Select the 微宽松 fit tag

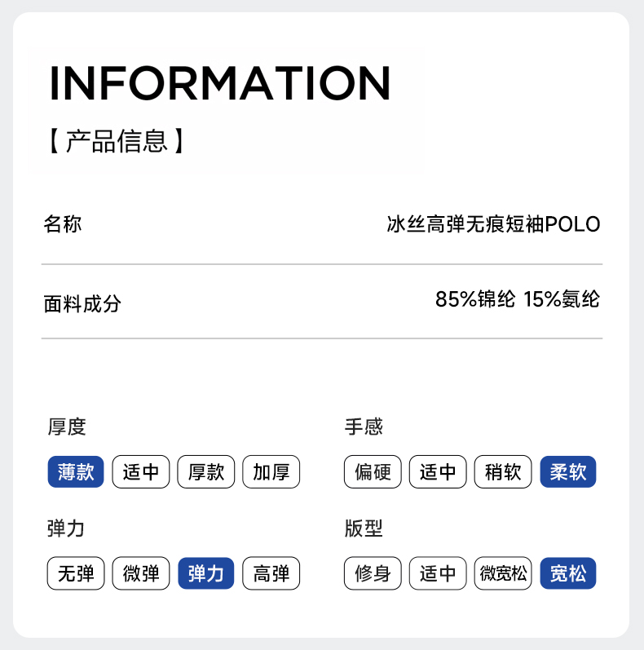pos(503,573)
